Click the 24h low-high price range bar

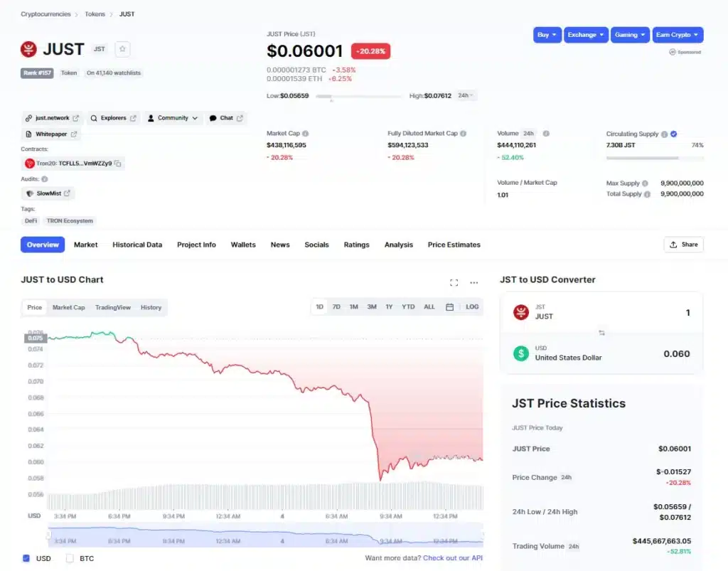click(359, 97)
